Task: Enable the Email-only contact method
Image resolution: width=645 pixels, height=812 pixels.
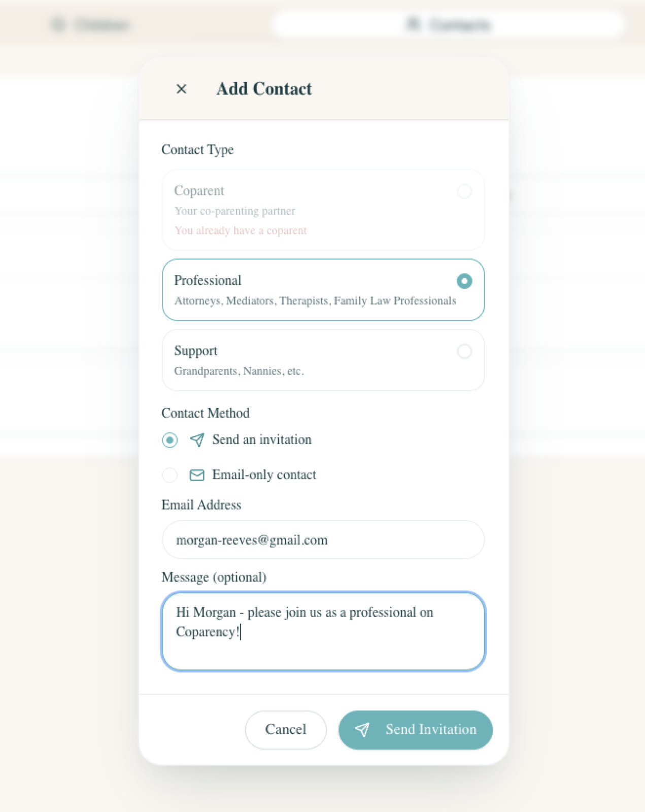Action: [170, 475]
